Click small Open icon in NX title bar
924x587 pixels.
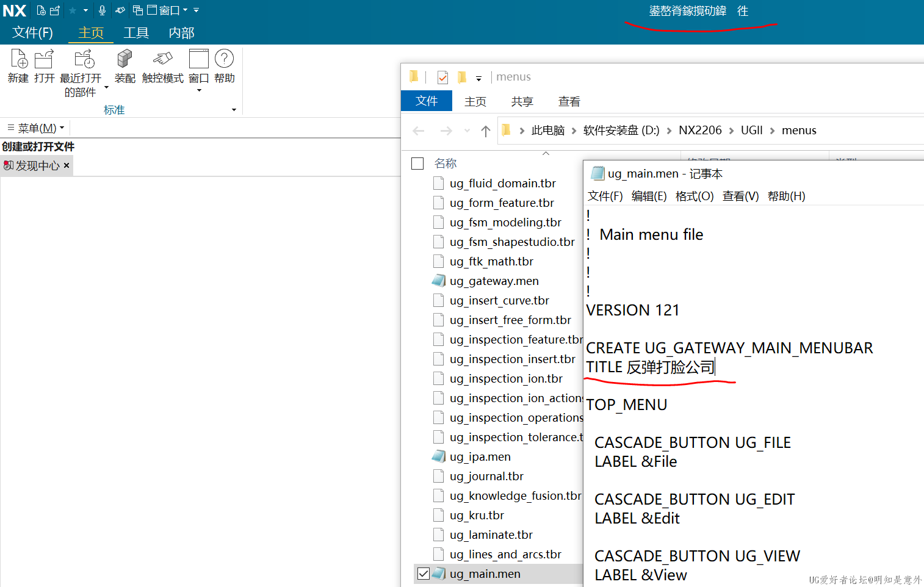(x=55, y=10)
